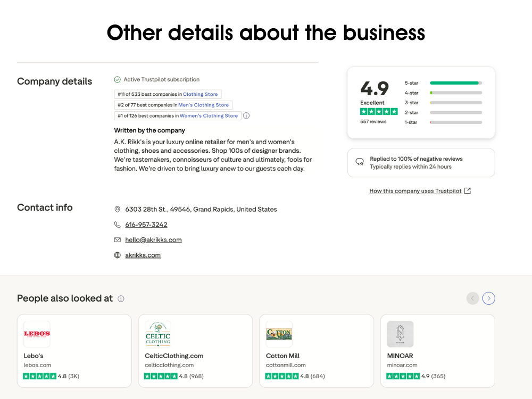532x399 pixels.
Task: Click the Active Trustpilot subscription checkmark icon
Action: tap(117, 79)
